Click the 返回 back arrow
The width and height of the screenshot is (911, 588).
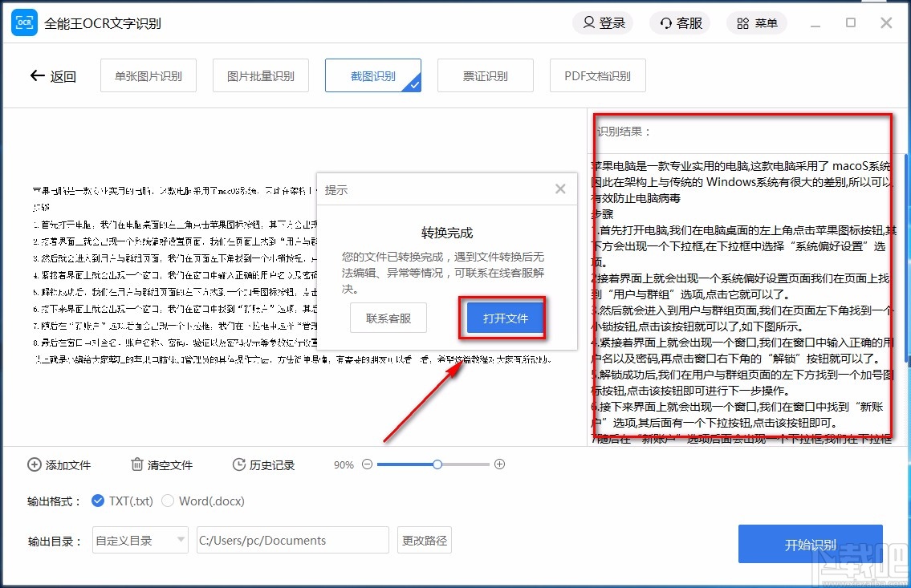38,75
